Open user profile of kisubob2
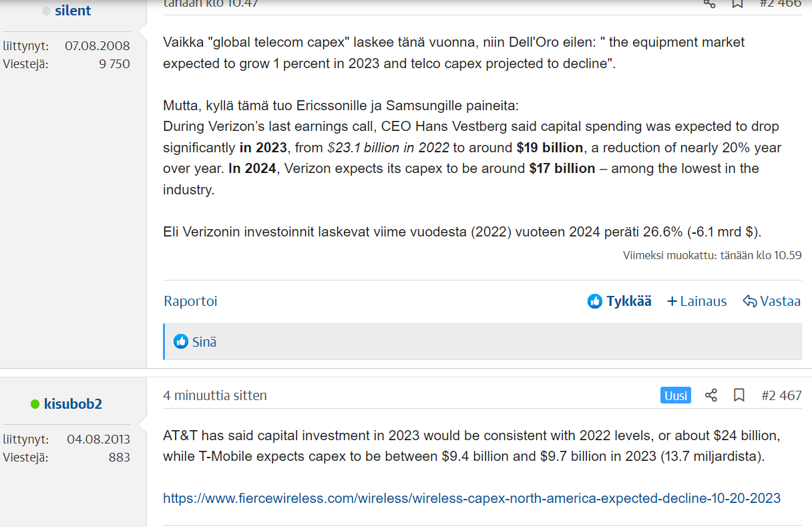The height and width of the screenshot is (527, 812). (73, 404)
